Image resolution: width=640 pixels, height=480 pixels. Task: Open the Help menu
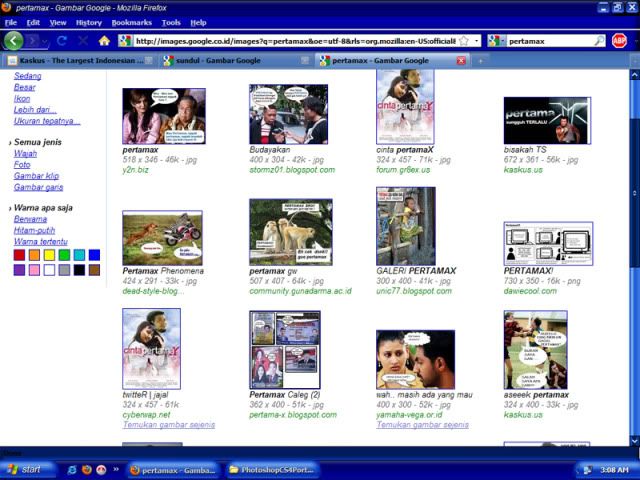(198, 23)
